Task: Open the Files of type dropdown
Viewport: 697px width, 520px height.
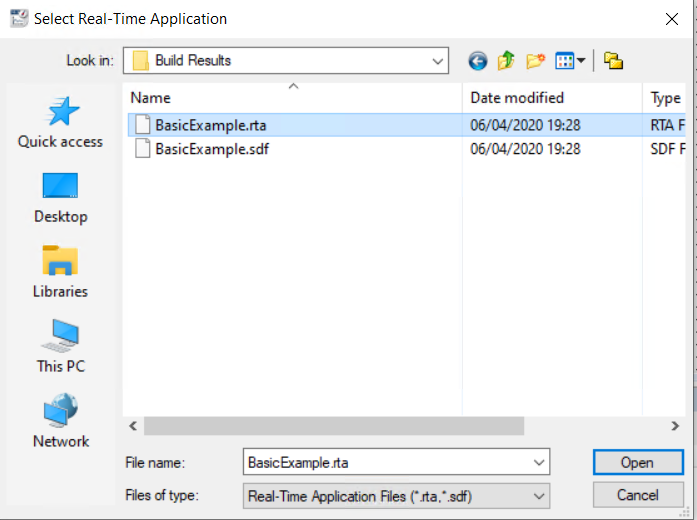Action: pyautogui.click(x=540, y=495)
